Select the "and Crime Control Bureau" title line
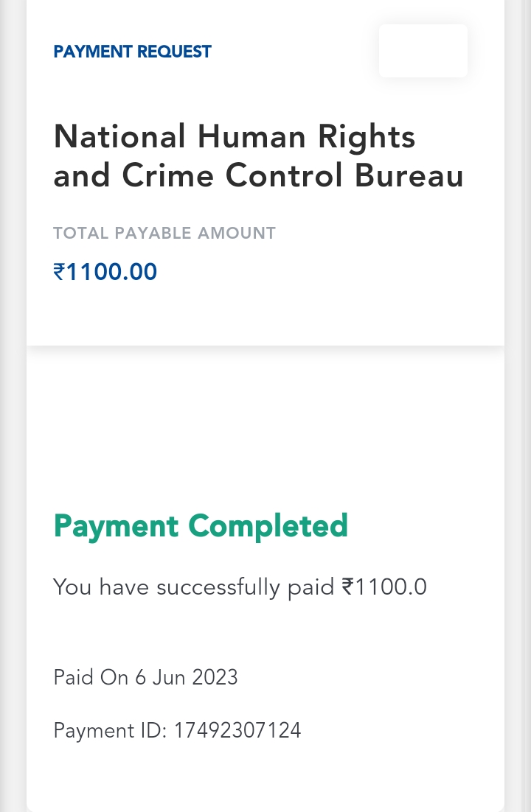Screen dimensions: 531x812 coord(258,175)
